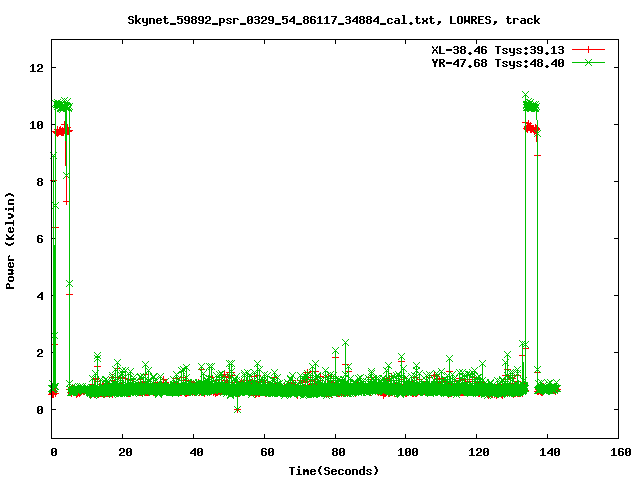
Task: Click the y-axis tick label 6
Action: click(40, 239)
